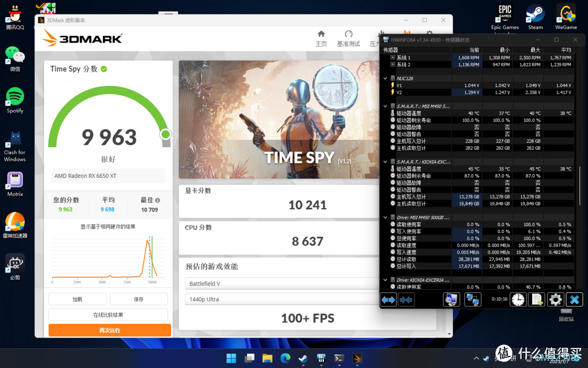Image resolution: width=588 pixels, height=368 pixels.
Task: Click the 10 241 graphics score
Action: (308, 205)
